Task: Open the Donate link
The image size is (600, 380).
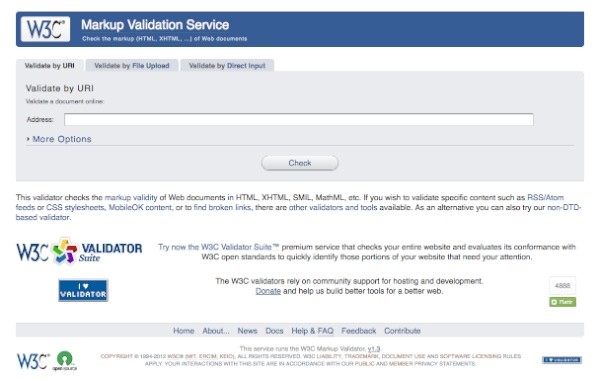Action: pos(268,291)
